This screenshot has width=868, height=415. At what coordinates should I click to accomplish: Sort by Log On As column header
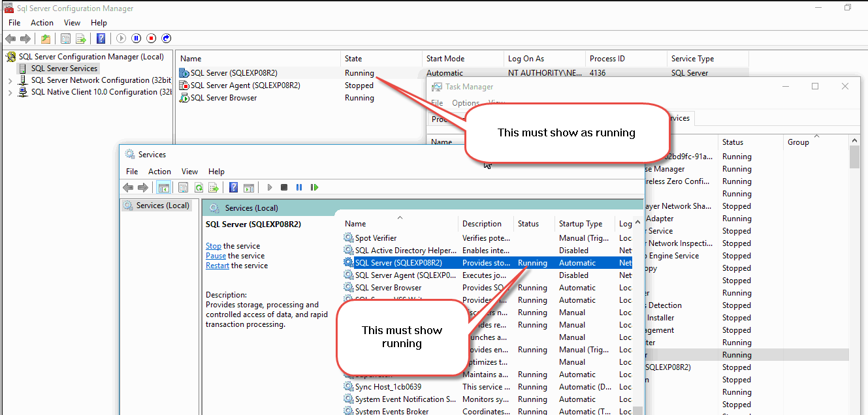(x=545, y=59)
